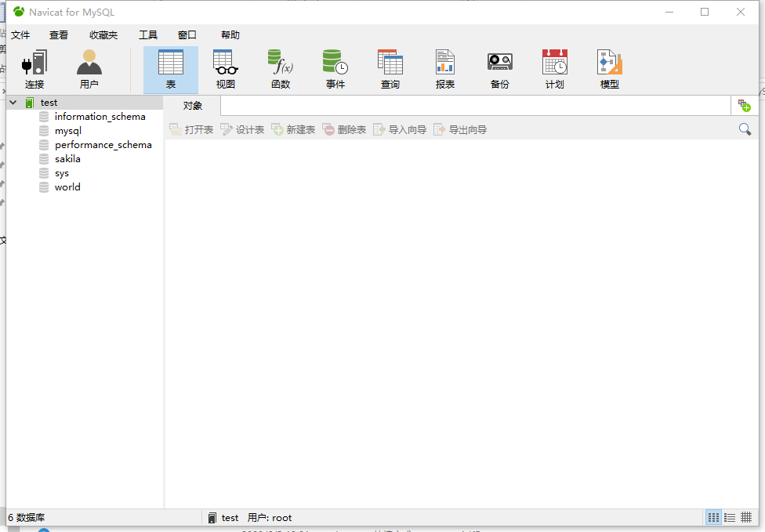Open the User (用户) manager
The width and height of the screenshot is (765, 532).
89,70
